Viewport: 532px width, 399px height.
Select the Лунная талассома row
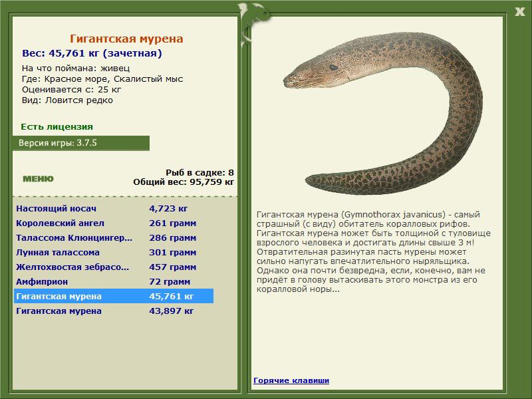point(114,252)
